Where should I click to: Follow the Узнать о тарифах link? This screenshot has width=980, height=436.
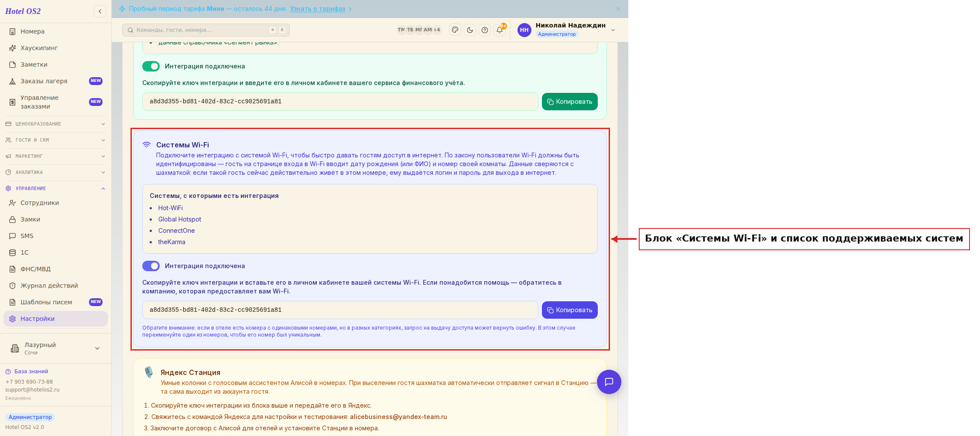coord(318,9)
